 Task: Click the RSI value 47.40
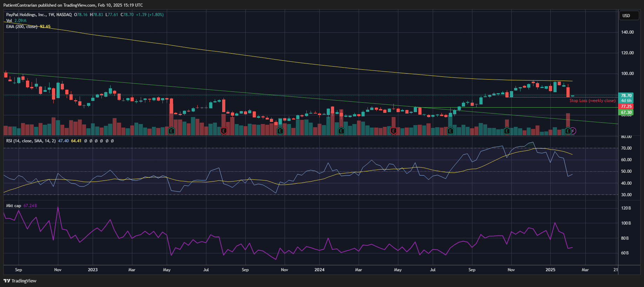pyautogui.click(x=63, y=141)
